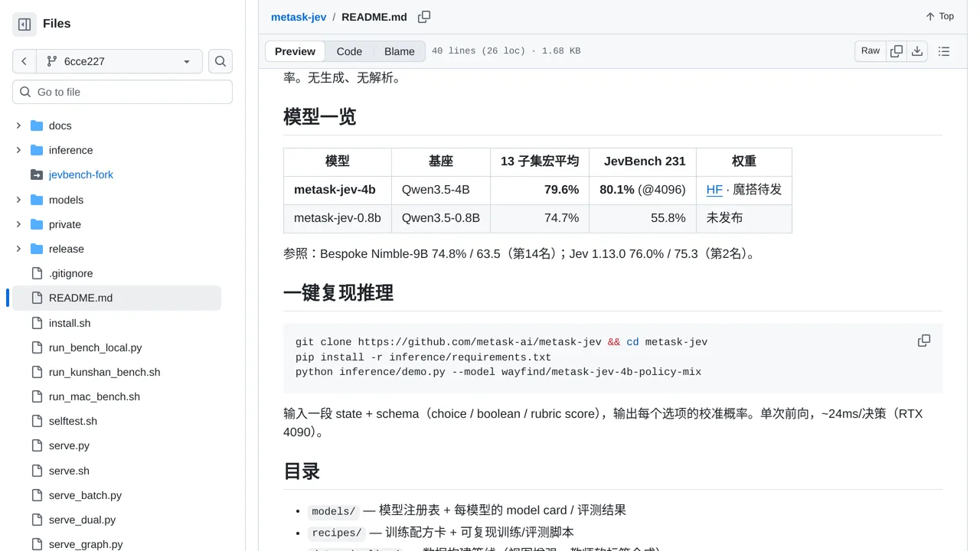
Task: Expand the release folder chevron
Action: click(18, 249)
